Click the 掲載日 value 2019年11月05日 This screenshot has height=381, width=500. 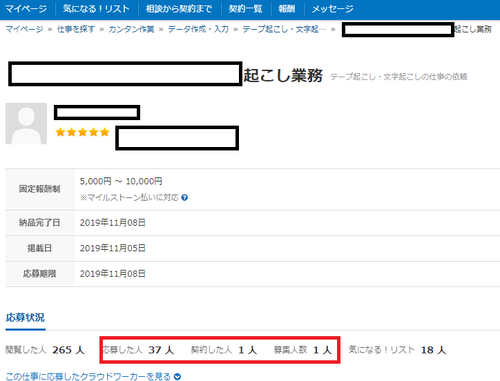click(x=113, y=248)
